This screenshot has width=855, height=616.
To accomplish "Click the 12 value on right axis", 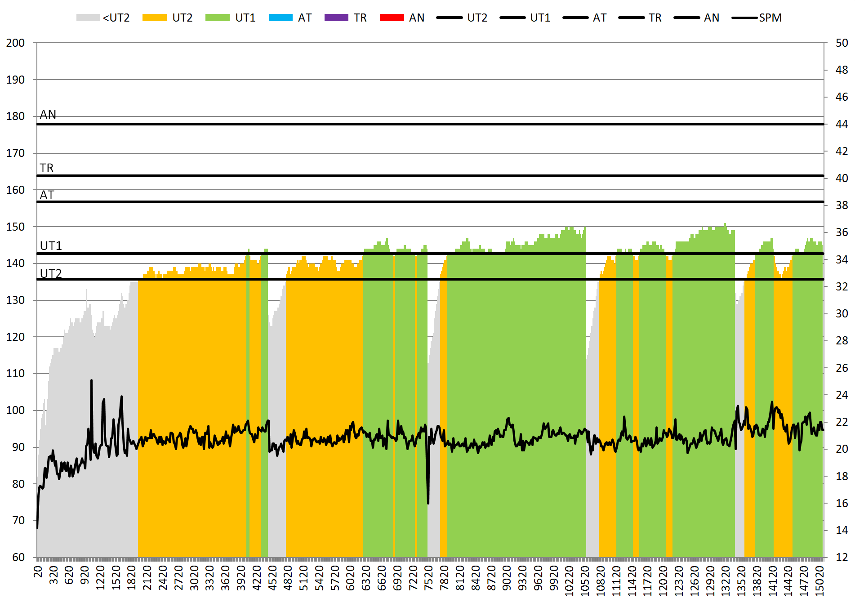I will (x=842, y=557).
